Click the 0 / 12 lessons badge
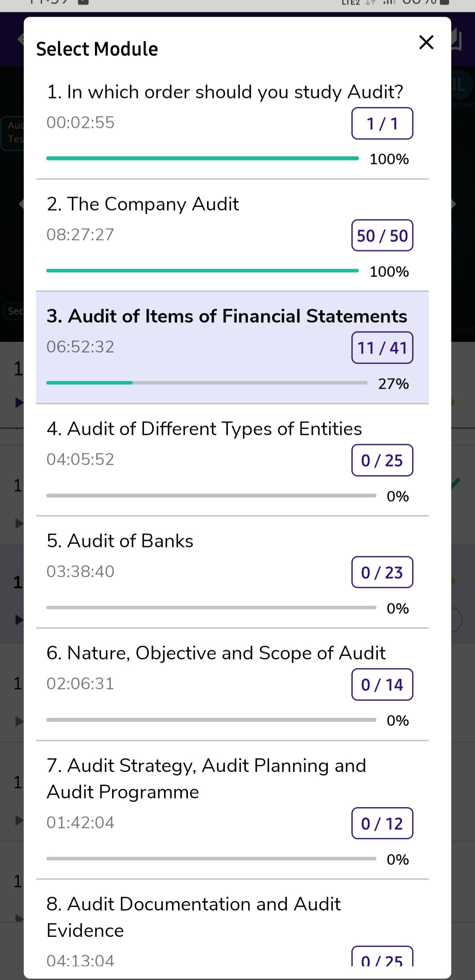Image resolution: width=475 pixels, height=980 pixels. point(382,823)
